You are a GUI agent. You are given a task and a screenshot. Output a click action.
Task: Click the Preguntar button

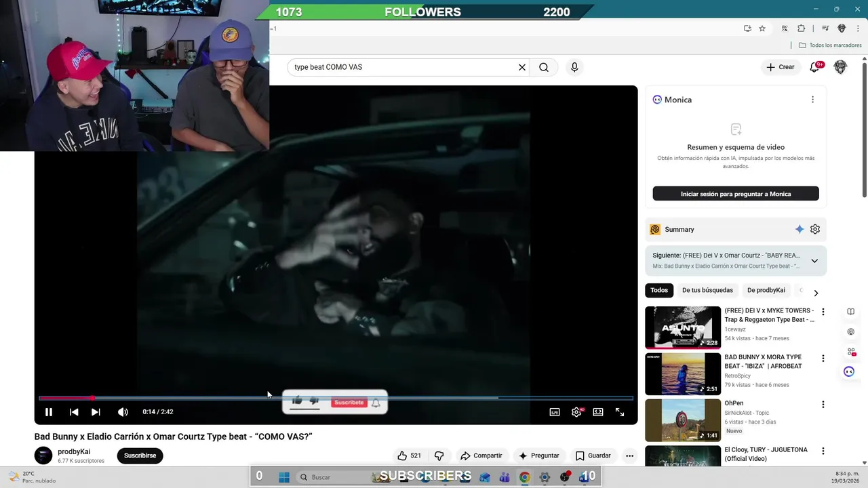[538, 455]
